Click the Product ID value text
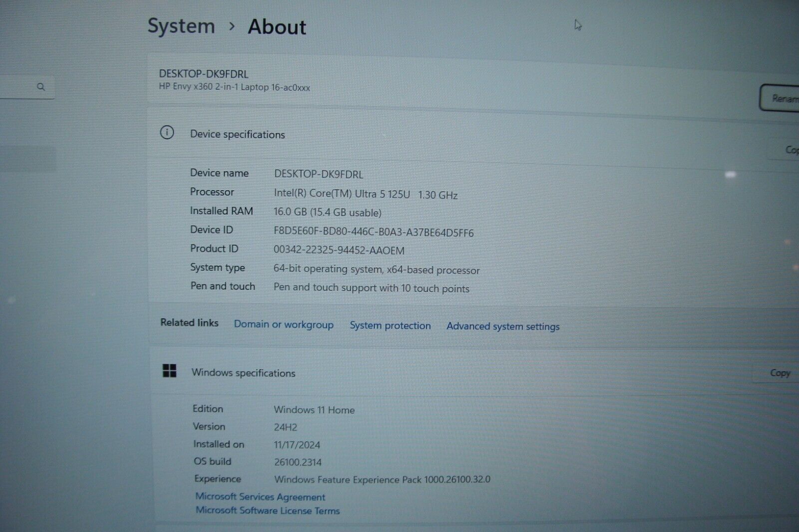Screen dimensions: 799x532 (x=339, y=250)
